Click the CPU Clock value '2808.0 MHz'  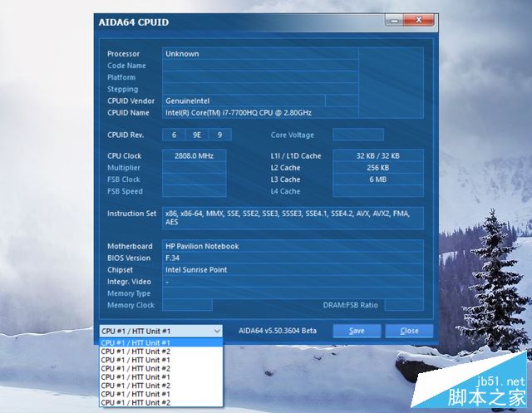click(x=194, y=155)
